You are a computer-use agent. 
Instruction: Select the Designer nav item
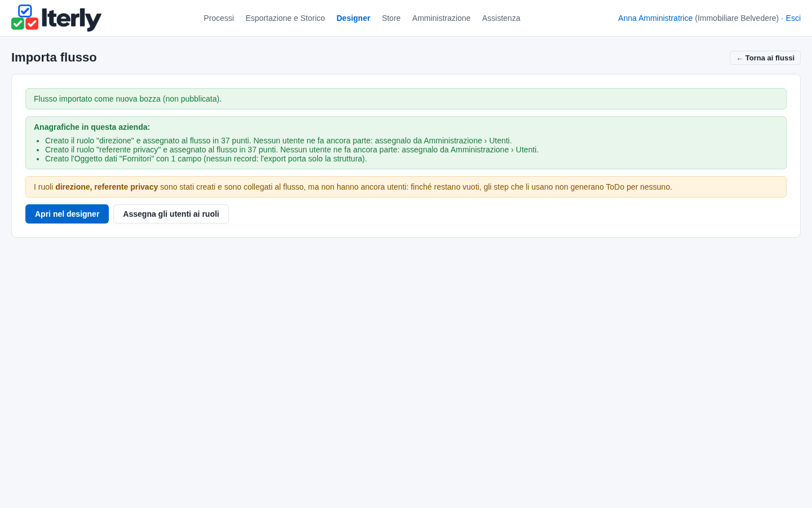[354, 18]
